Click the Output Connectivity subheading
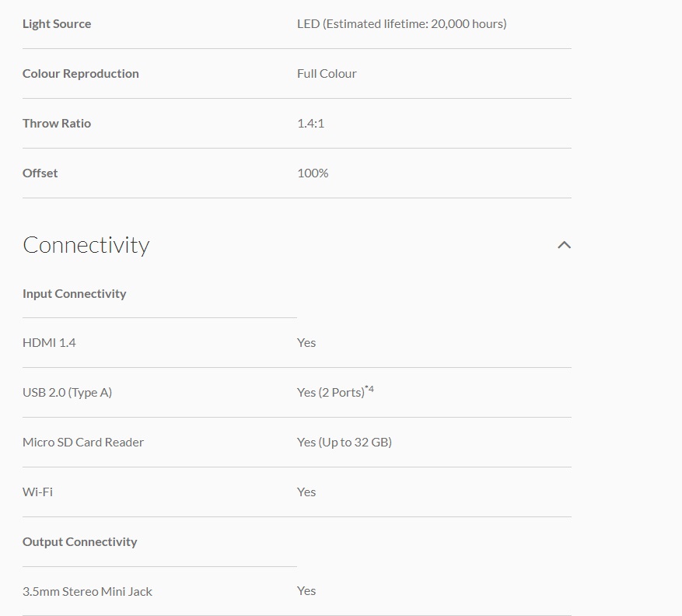Viewport: 682px width, 616px height. 79,542
